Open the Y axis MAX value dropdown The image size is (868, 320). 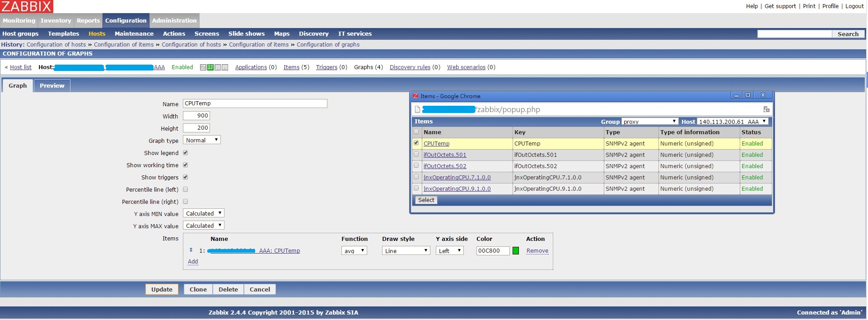pos(204,226)
